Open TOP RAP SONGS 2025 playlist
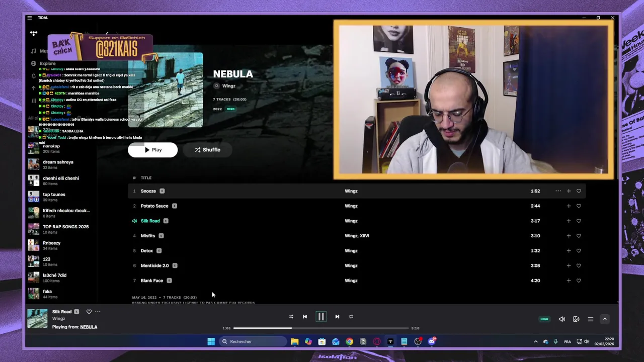 [x=65, y=227]
